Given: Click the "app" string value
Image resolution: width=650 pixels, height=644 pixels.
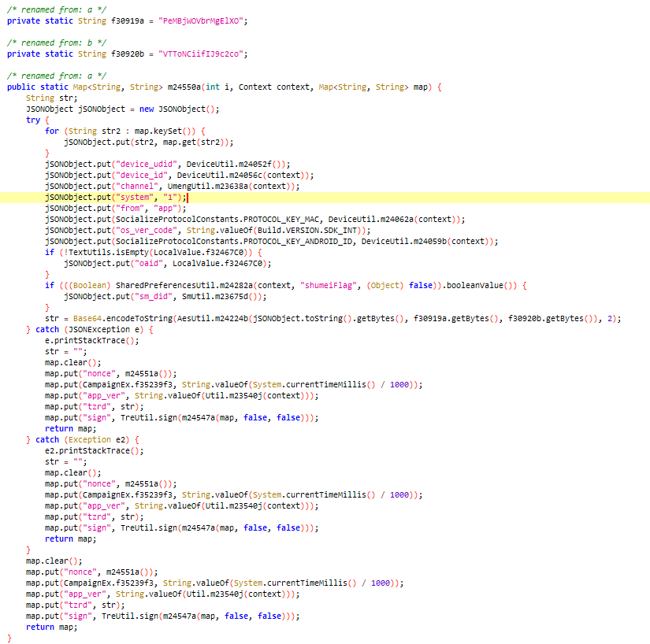Looking at the screenshot, I should 165,209.
